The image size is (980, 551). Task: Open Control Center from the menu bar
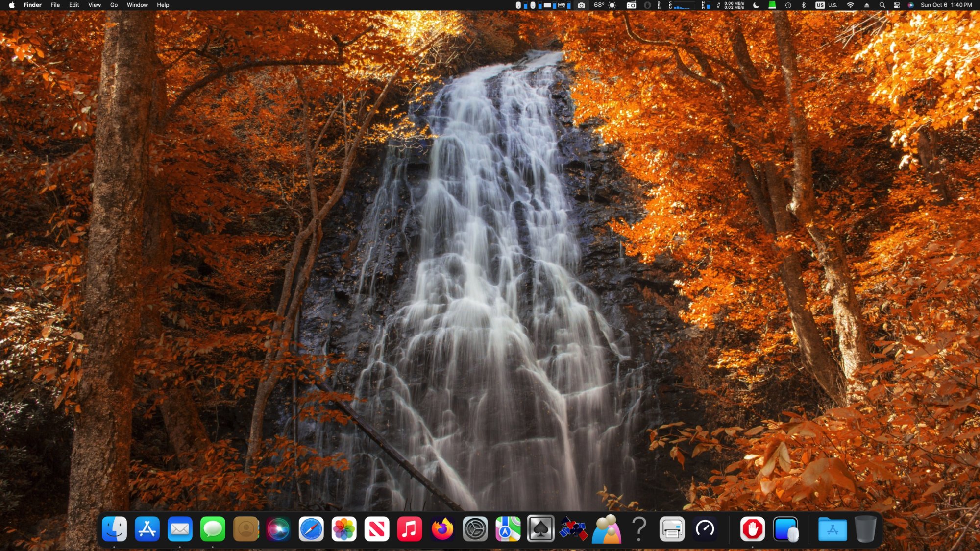[897, 5]
